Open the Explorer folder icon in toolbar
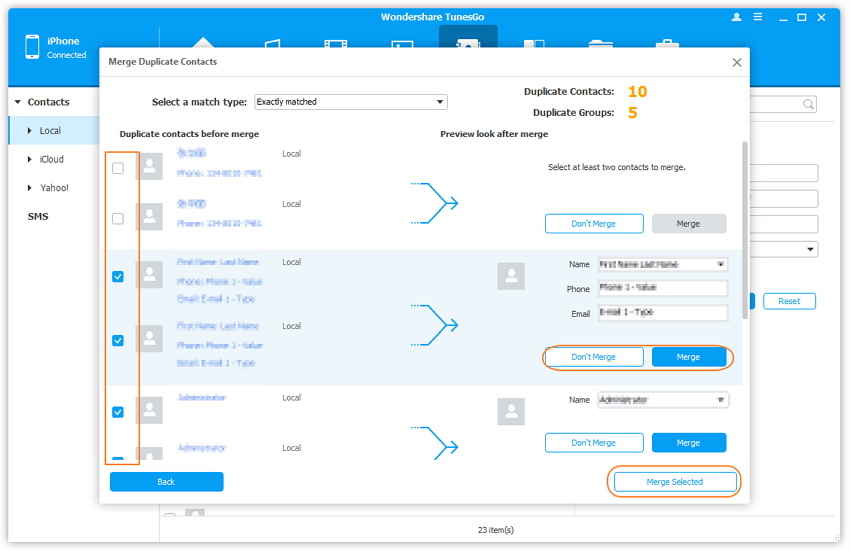The height and width of the screenshot is (551, 850). click(x=600, y=46)
